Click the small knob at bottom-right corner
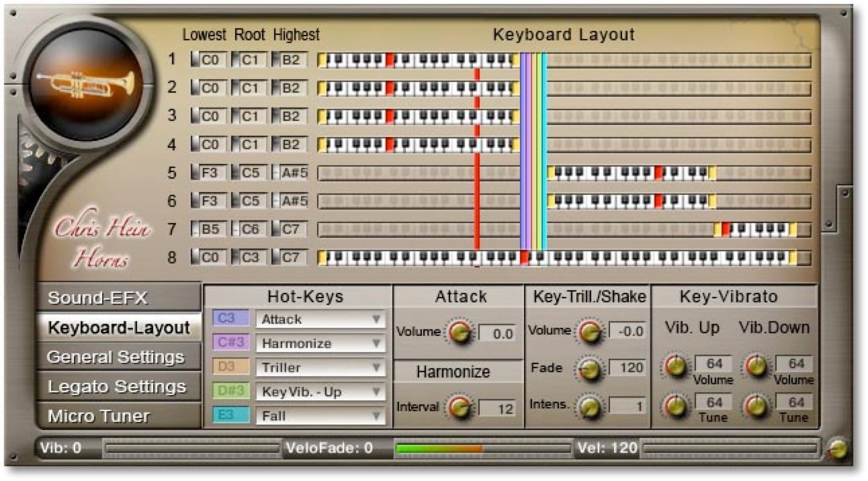The height and width of the screenshot is (481, 868). coord(838,448)
